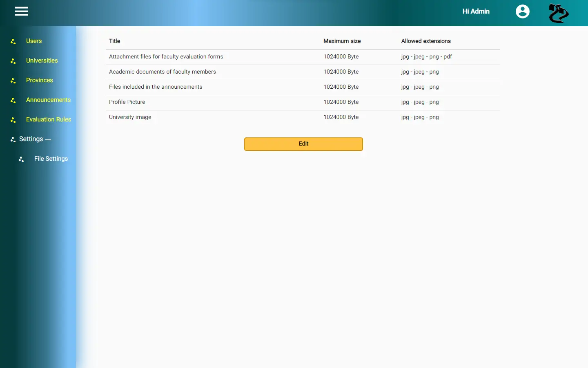The height and width of the screenshot is (368, 588).
Task: Click the dots icon beside Users
Action: [x=13, y=41]
